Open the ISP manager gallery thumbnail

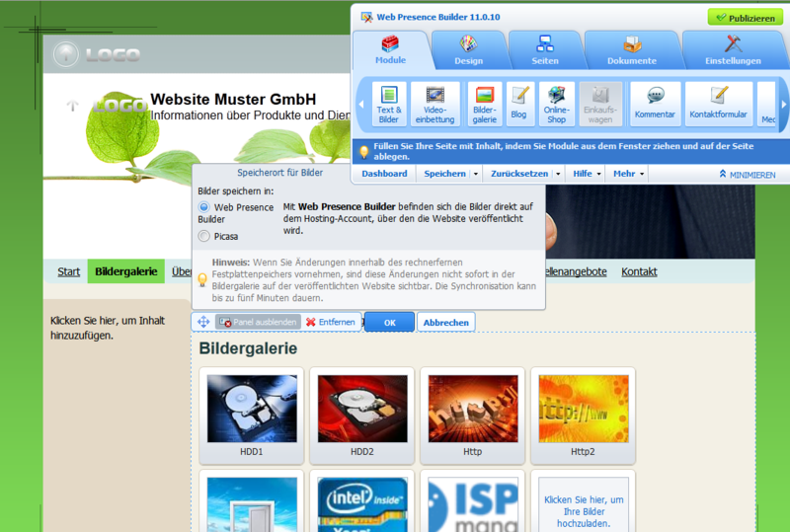click(x=473, y=504)
